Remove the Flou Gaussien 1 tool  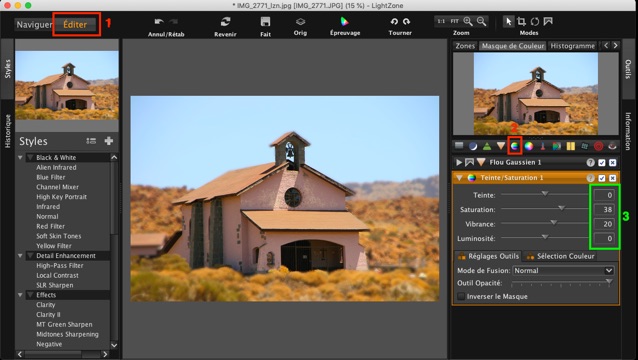612,163
